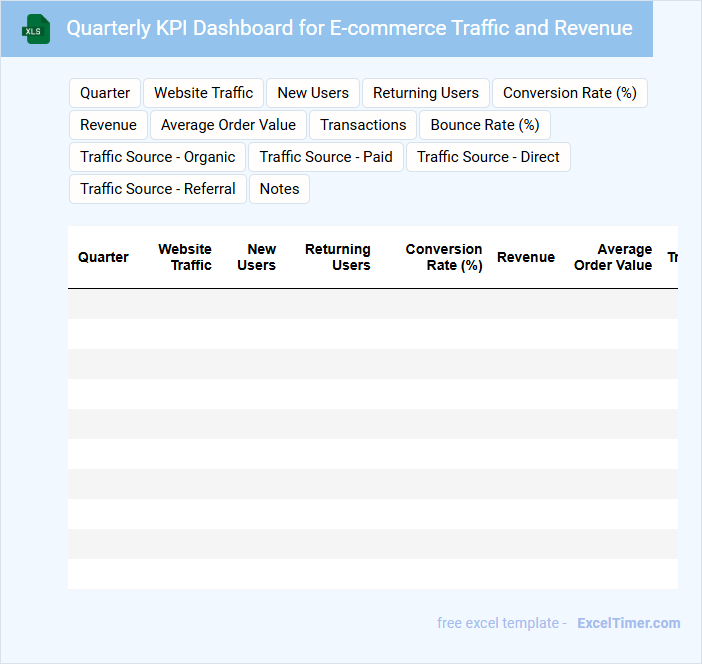Click the Quarter column header in table

[103, 257]
